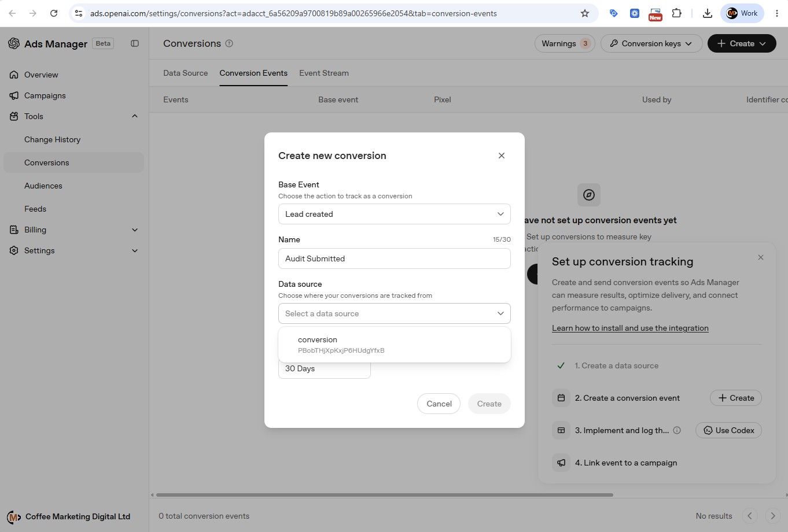Collapse the sidebar panel icon
This screenshot has height=532, width=788.
(x=135, y=43)
